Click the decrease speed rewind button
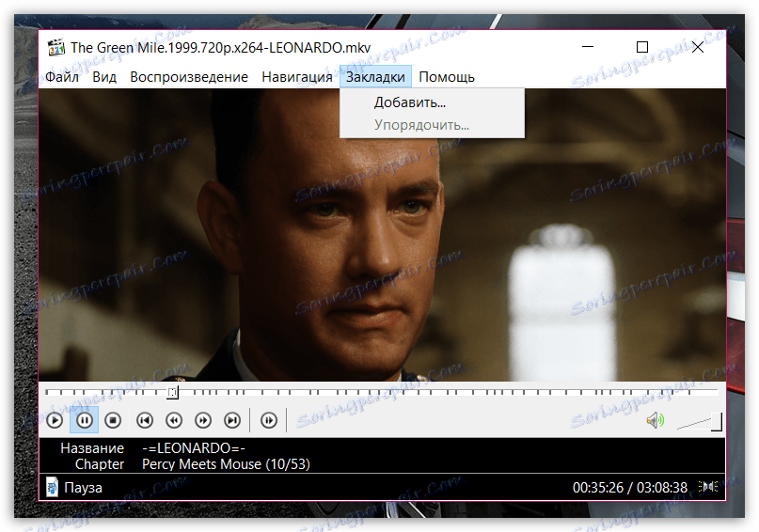This screenshot has height=532, width=759. coord(174,420)
